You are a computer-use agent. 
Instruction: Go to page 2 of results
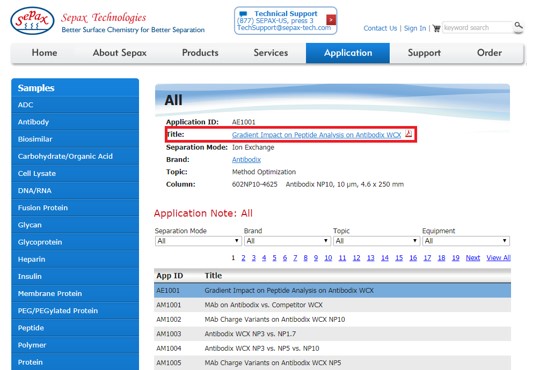pyautogui.click(x=243, y=258)
